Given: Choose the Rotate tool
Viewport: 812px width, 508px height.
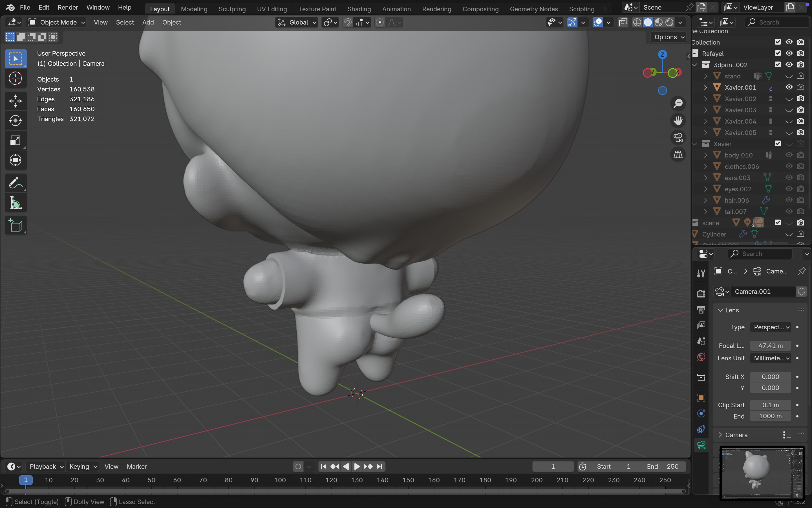Looking at the screenshot, I should (16, 121).
